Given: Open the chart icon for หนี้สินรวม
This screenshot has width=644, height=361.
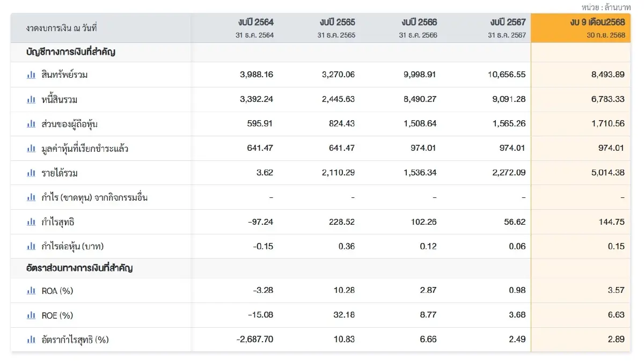Looking at the screenshot, I should click(31, 100).
